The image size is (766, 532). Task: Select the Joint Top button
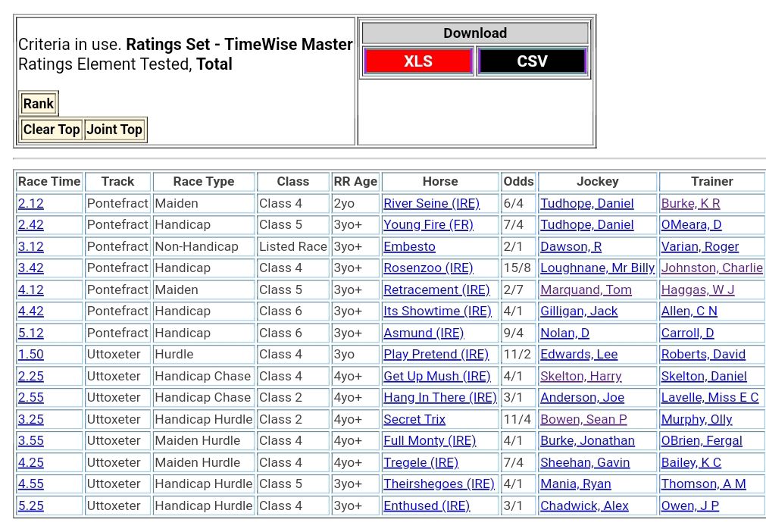coord(114,130)
